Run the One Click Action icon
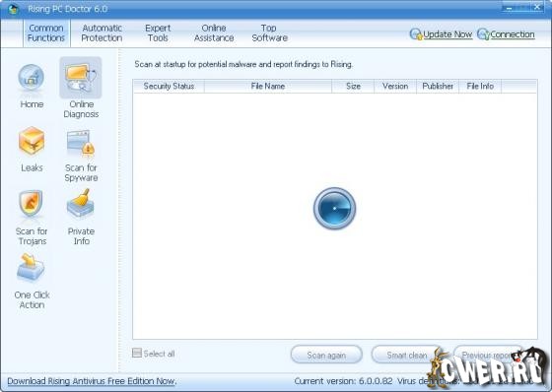 coord(31,268)
